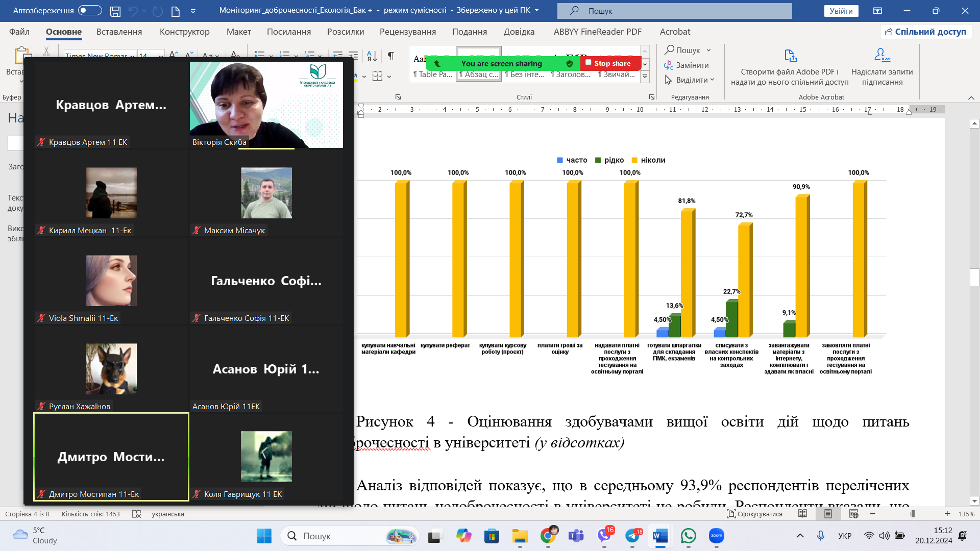Viewport: 980px width, 551px height.
Task: Open the Пошук dropdown in Редагування group
Action: coord(708,50)
